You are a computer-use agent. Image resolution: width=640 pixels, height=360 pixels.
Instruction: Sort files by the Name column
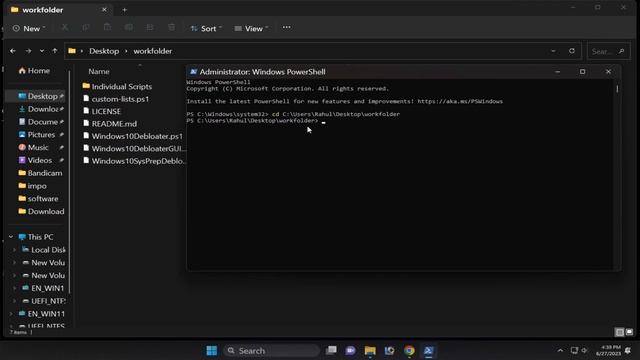99,71
